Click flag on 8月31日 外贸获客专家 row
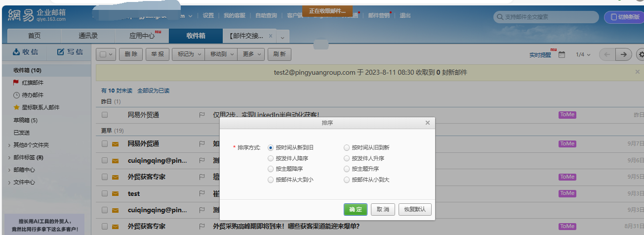Viewport: 644px width, 235px height. coord(201,227)
